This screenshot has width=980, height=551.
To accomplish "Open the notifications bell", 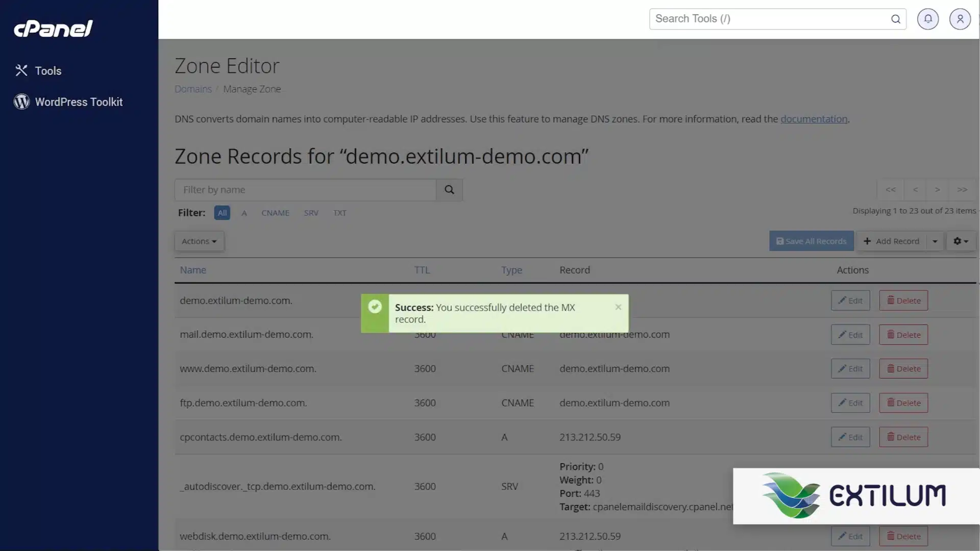I will (928, 19).
